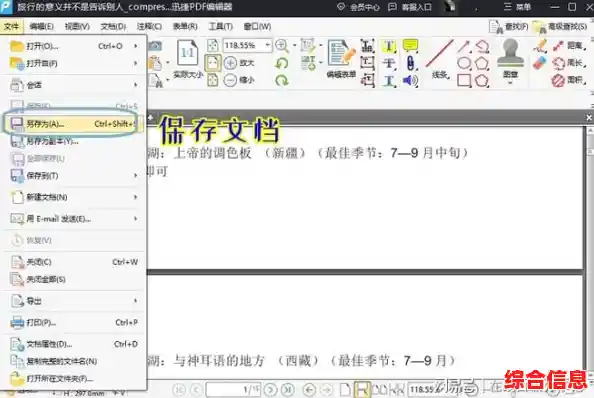Click the Zoom In (放大) plus icon
Screen dimensions: 594x398
[x=230, y=63]
